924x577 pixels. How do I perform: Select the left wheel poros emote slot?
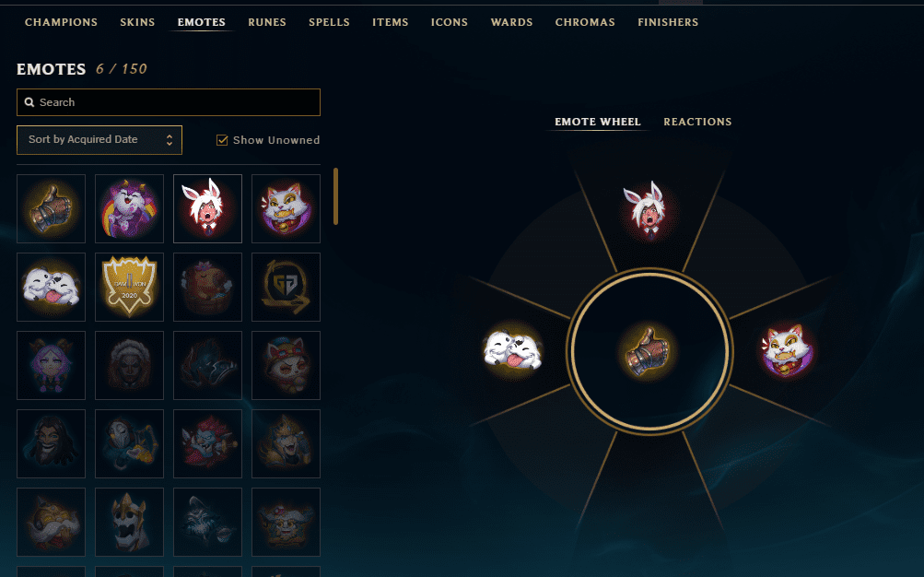click(x=513, y=350)
